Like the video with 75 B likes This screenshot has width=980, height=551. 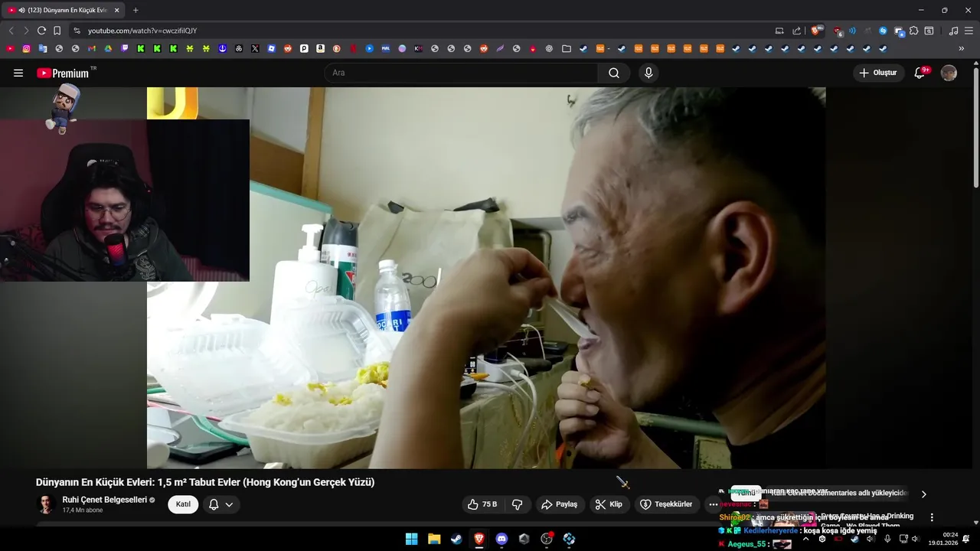tap(482, 504)
